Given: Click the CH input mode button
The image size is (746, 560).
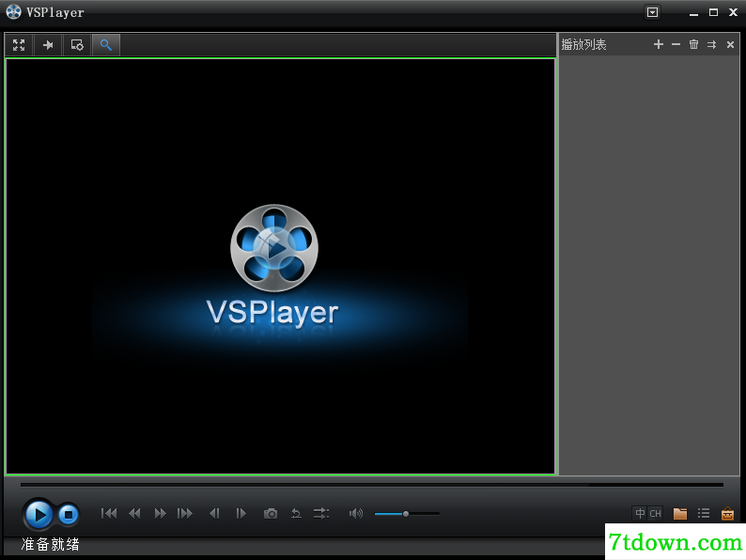Looking at the screenshot, I should pyautogui.click(x=655, y=513).
